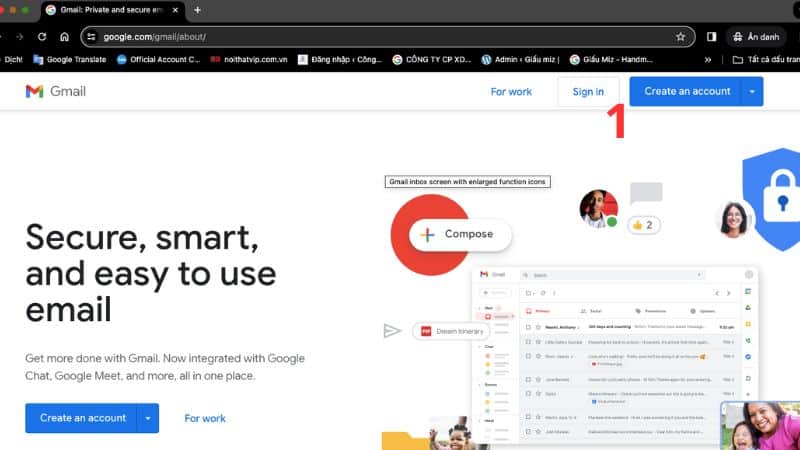800x450 pixels.
Task: Open site information icon in address bar
Action: pos(91,37)
